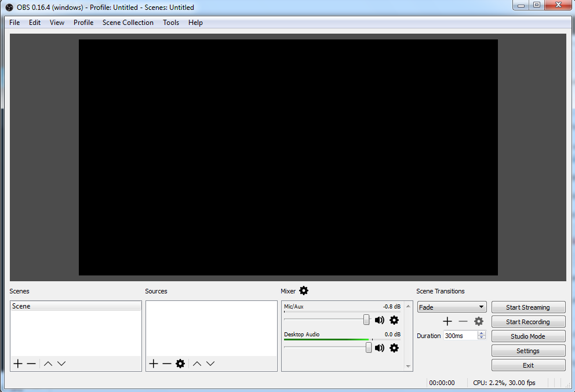Image resolution: width=575 pixels, height=392 pixels.
Task: Toggle Studio Mode button
Action: pyautogui.click(x=528, y=336)
